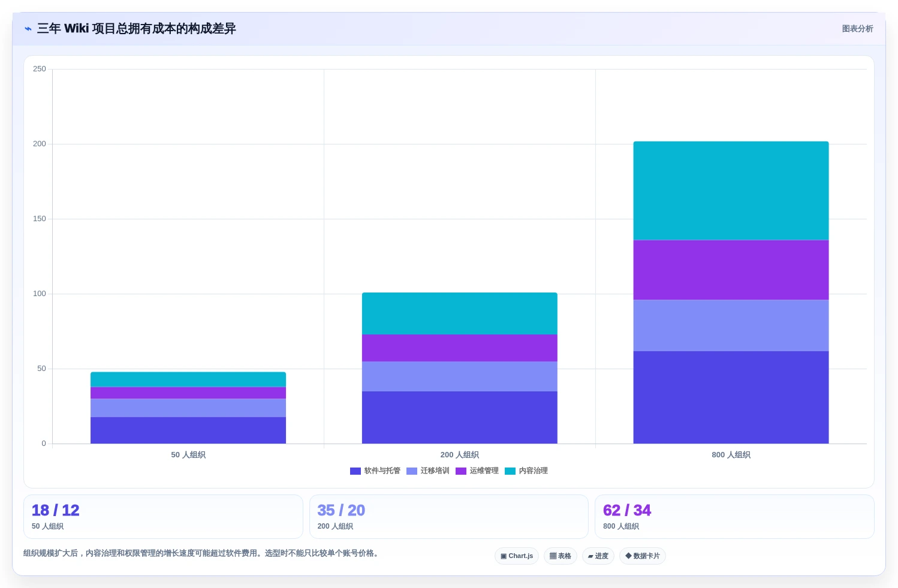This screenshot has height=588, width=898.
Task: Click the 200 y-axis tick label
Action: [40, 144]
